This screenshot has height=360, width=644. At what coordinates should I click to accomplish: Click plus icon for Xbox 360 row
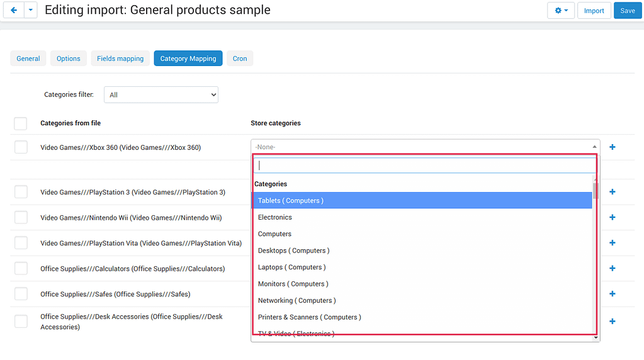click(x=613, y=147)
